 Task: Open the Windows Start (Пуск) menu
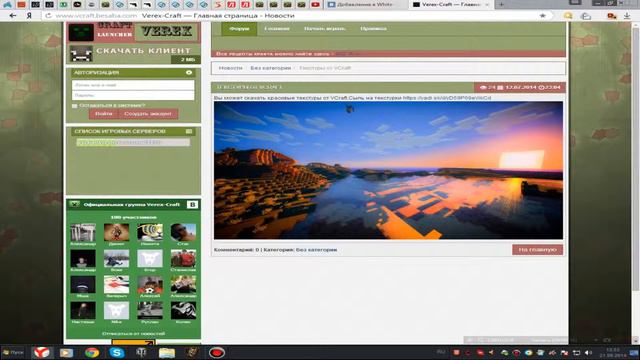[x=13, y=352]
